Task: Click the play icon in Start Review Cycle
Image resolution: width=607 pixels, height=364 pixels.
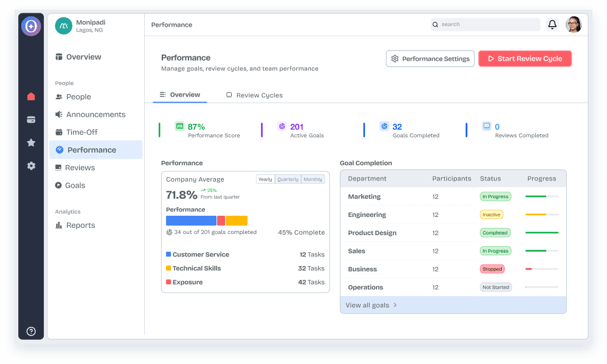Action: pos(491,59)
